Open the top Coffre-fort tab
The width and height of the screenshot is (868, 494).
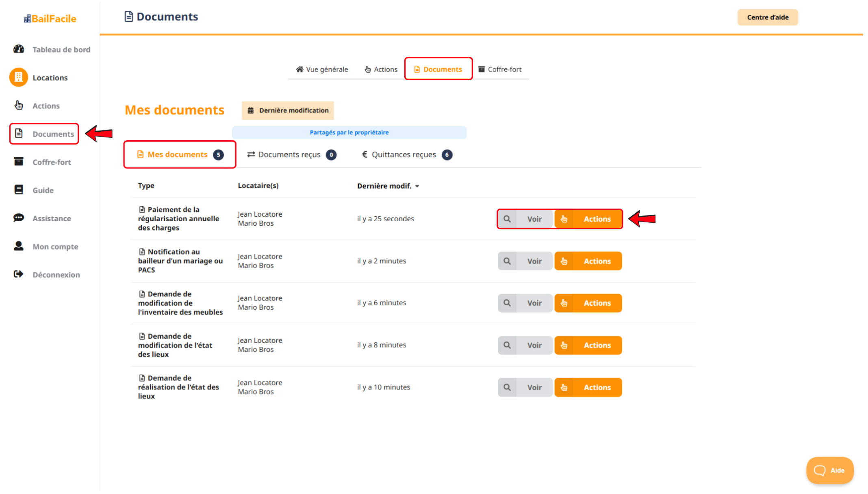tap(499, 70)
